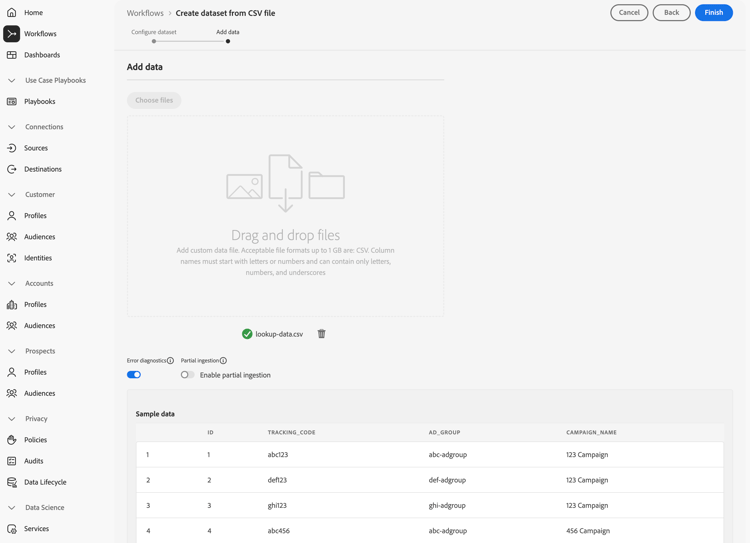This screenshot has height=543, width=750.
Task: Collapse the Connections section
Action: (x=12, y=127)
